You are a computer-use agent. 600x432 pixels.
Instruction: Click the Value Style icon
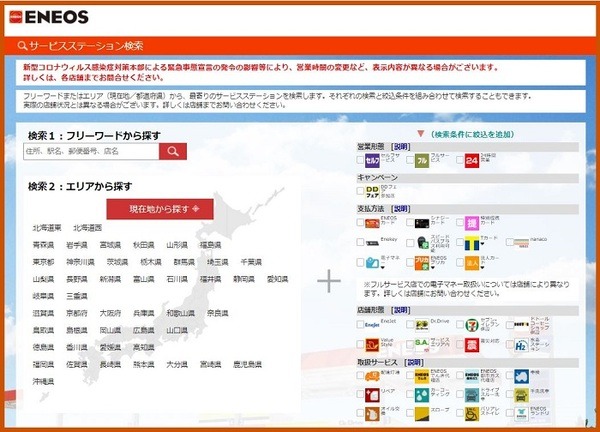point(372,345)
